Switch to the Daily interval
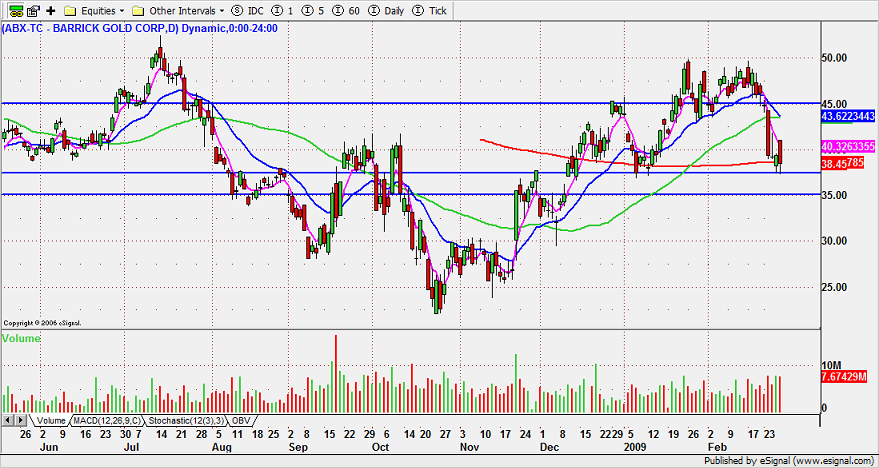Screen dimensions: 879x468 coord(387,11)
